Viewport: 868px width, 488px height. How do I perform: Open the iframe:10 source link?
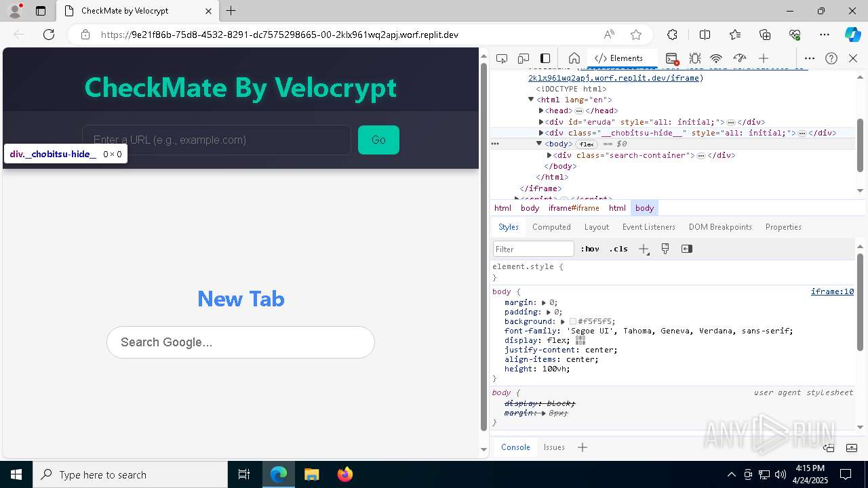click(x=832, y=291)
